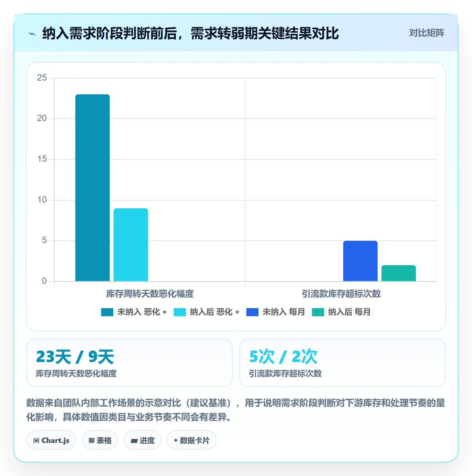Click the chart title 纳入需求阶段判断前后
Image resolution: width=472 pixels, height=476 pixels.
tap(190, 33)
